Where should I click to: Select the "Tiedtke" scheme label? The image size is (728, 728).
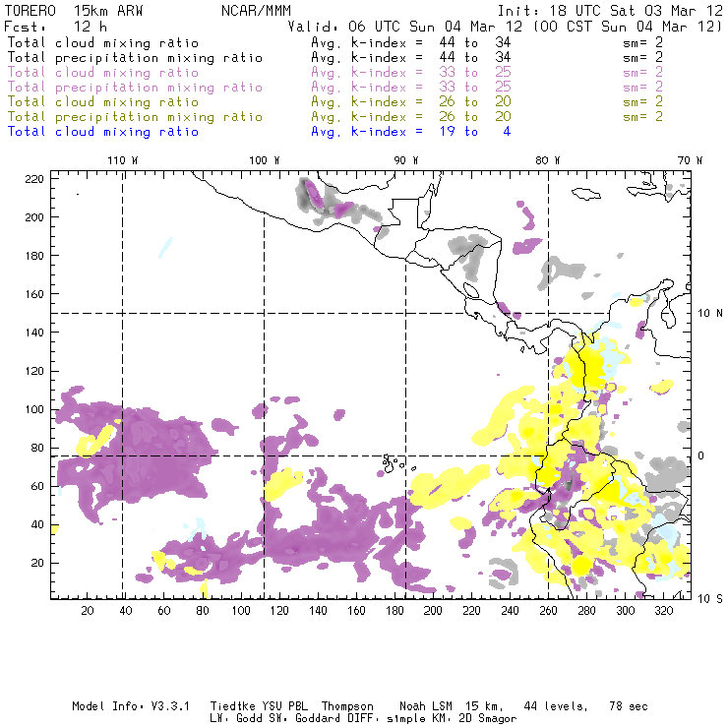click(232, 706)
